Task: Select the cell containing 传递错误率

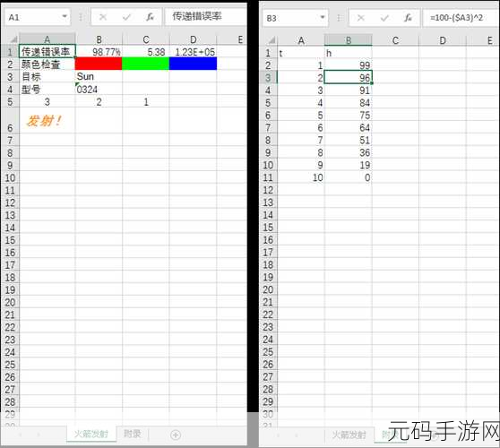Action: click(47, 51)
